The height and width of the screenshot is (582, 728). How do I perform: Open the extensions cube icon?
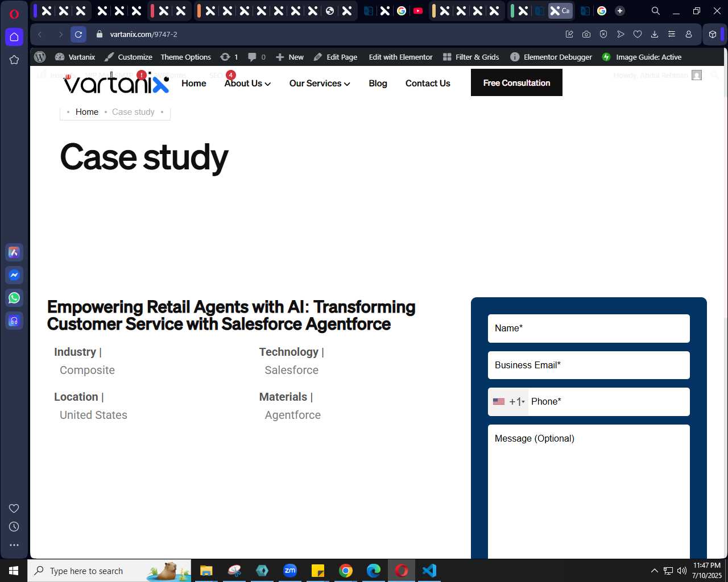(713, 34)
